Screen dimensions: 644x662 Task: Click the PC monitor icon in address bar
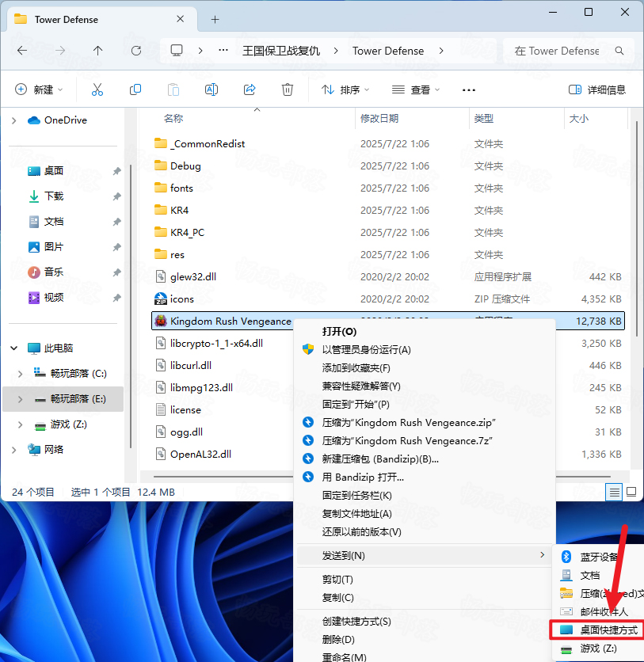click(177, 51)
